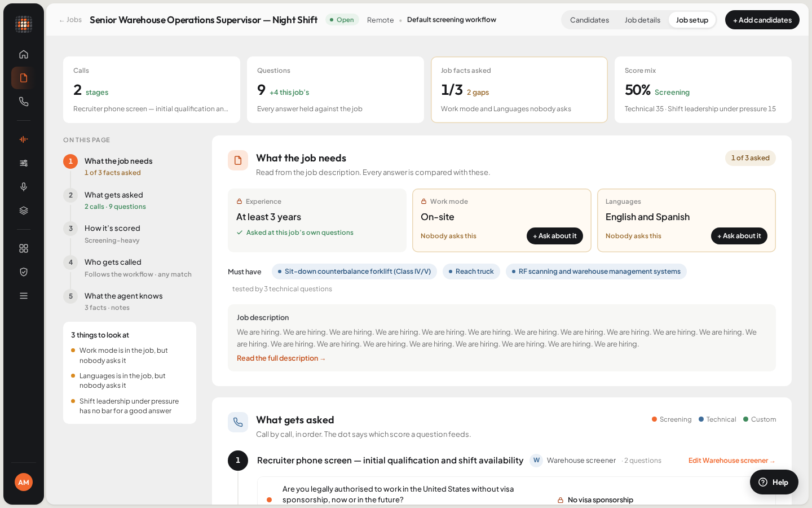This screenshot has height=508, width=812.
Task: Switch to the Candidates tab
Action: click(589, 20)
